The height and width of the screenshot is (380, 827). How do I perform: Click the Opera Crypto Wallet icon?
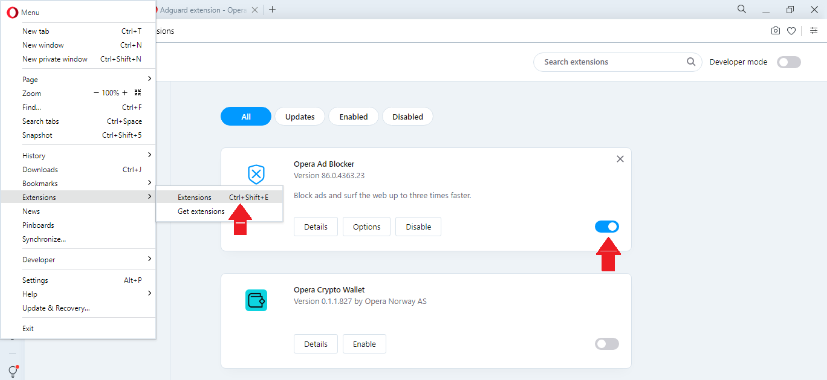256,300
